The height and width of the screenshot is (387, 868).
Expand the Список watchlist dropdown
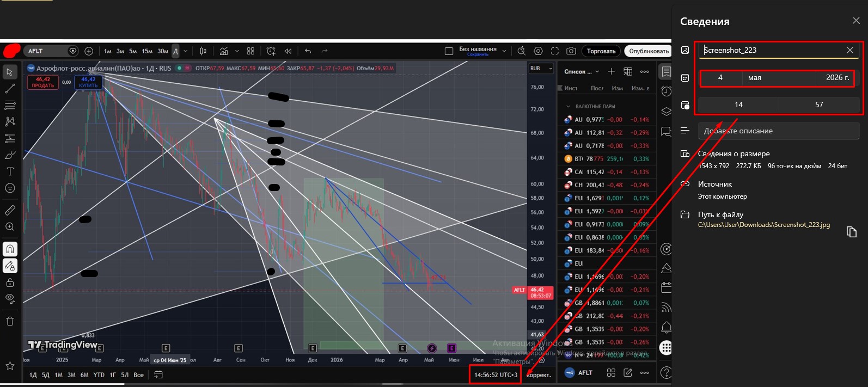tap(582, 71)
